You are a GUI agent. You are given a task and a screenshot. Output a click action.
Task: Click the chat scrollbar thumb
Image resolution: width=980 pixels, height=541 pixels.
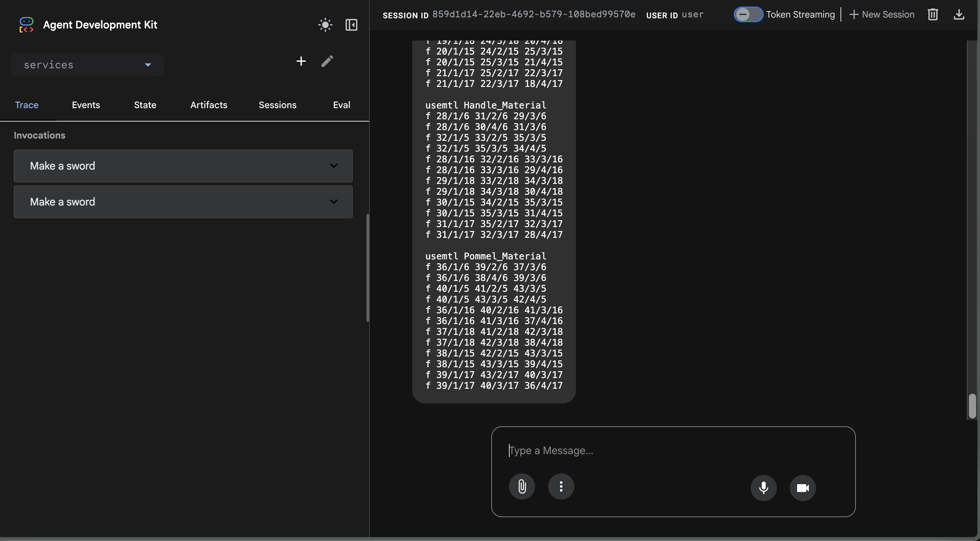(x=972, y=405)
